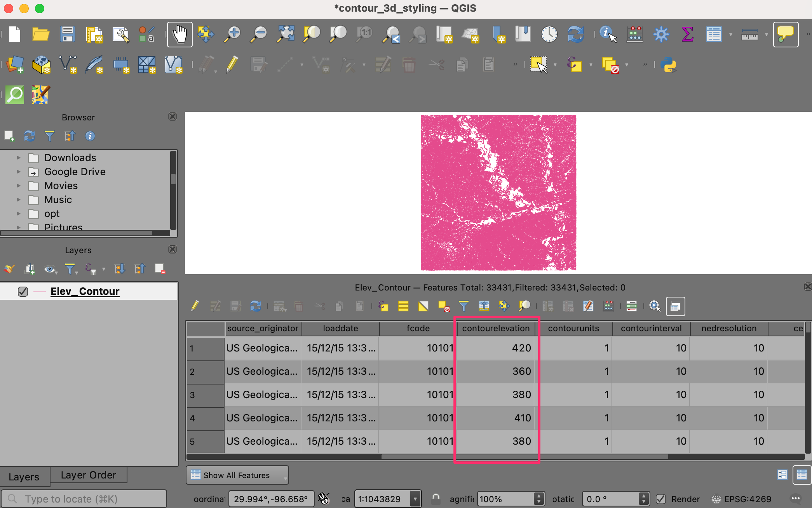
Task: Switch to the Layers tab
Action: click(x=24, y=477)
